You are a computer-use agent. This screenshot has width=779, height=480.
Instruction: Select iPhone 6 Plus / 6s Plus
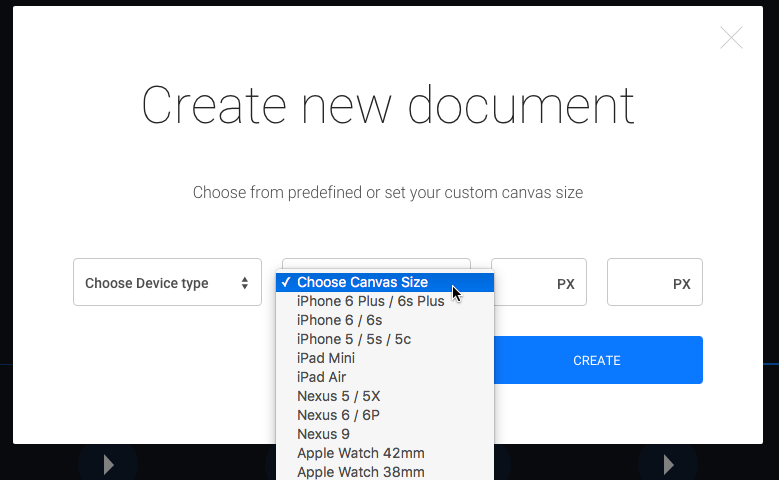385,301
